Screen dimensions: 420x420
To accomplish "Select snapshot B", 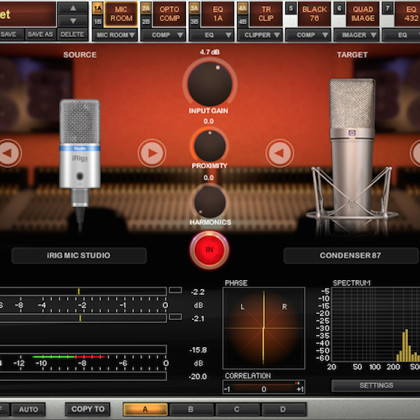I will tap(191, 409).
